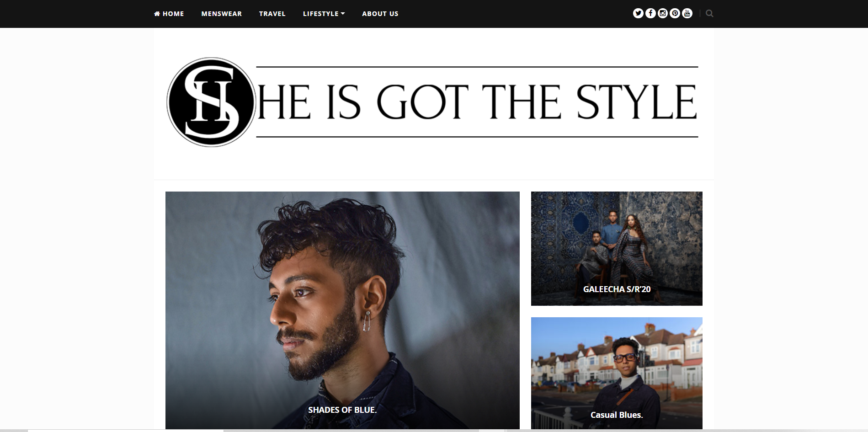Open the Twitter social icon
The image size is (868, 432).
(x=638, y=13)
